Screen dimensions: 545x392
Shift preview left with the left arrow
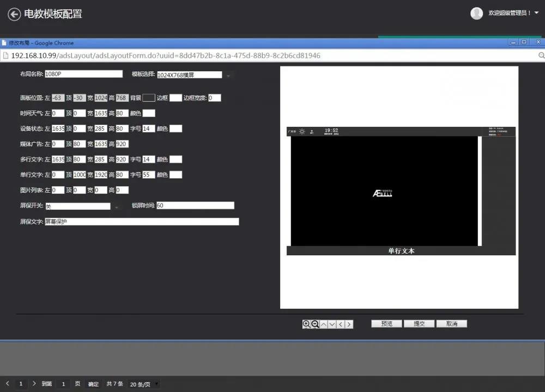coord(341,324)
